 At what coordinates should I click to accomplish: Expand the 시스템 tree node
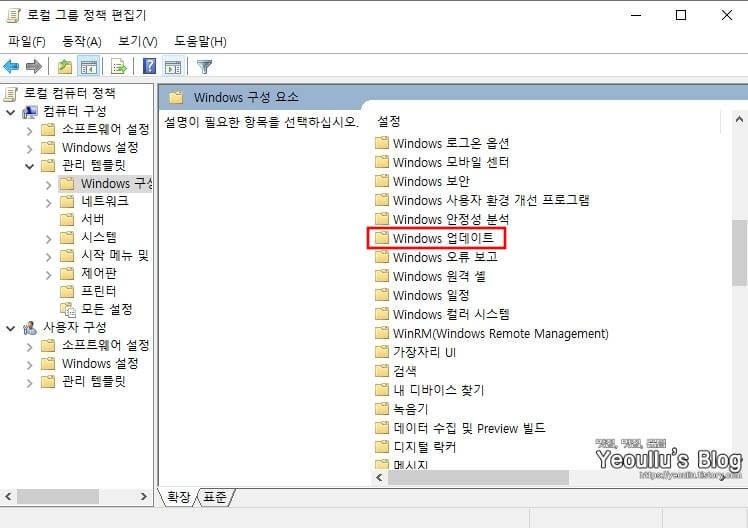click(48, 238)
